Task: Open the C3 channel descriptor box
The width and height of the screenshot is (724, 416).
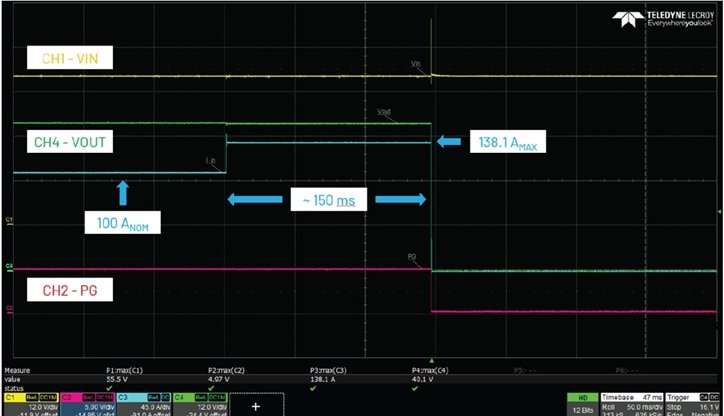Action: (x=144, y=404)
